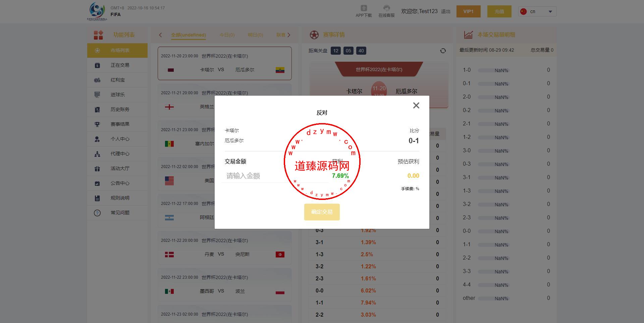Select score 3-1 row at 1.39%

click(377, 242)
